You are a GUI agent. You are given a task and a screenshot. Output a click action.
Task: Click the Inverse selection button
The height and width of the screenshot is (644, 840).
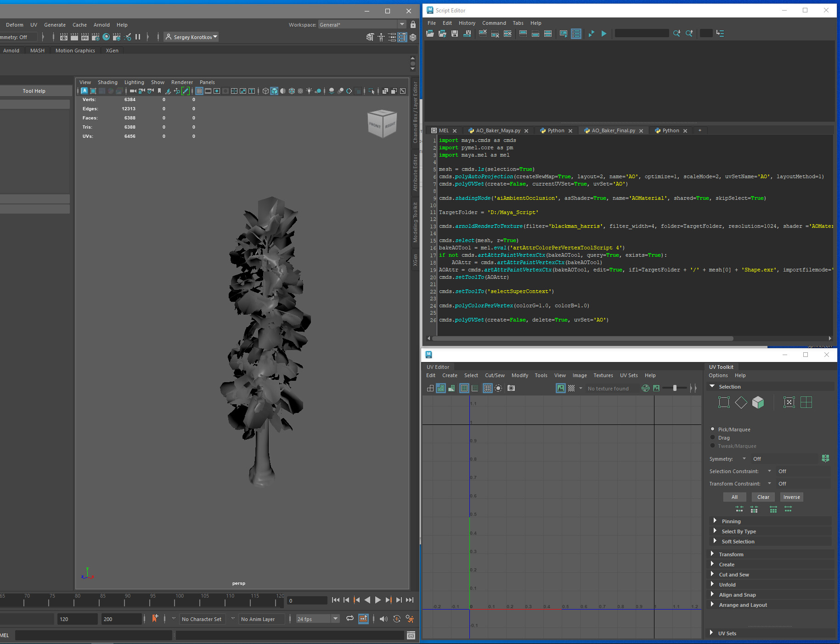click(x=791, y=497)
